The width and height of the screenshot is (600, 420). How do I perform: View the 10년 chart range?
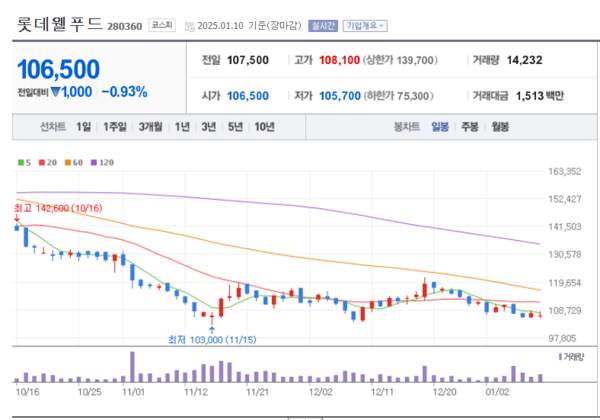tap(264, 127)
